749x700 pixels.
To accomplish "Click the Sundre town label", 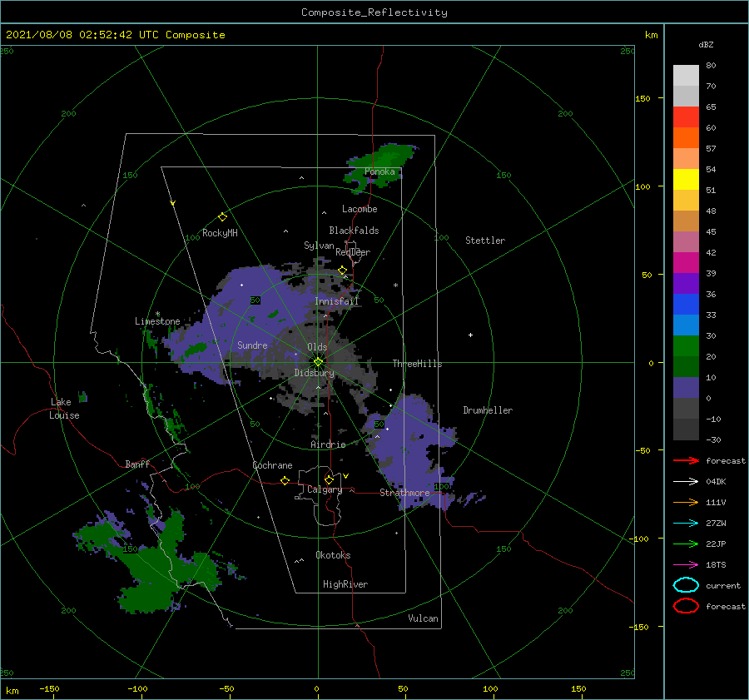I will point(252,345).
